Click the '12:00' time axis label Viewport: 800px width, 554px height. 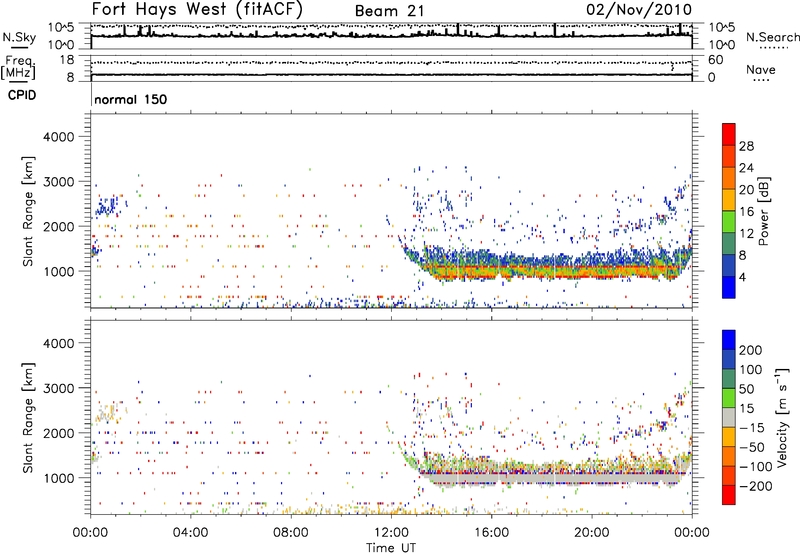391,533
